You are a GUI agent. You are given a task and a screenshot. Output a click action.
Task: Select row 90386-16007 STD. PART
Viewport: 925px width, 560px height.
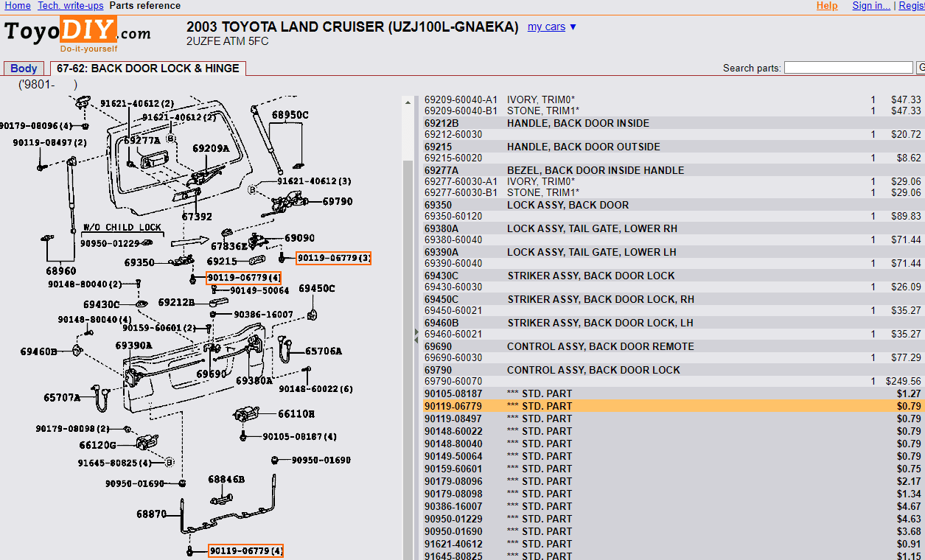click(673, 506)
